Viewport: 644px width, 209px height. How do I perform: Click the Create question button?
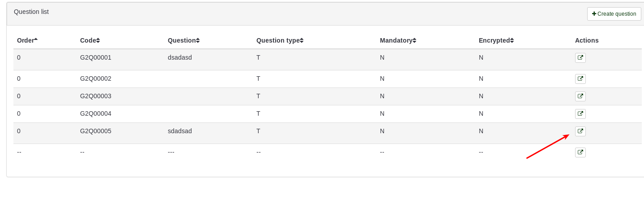coord(614,14)
